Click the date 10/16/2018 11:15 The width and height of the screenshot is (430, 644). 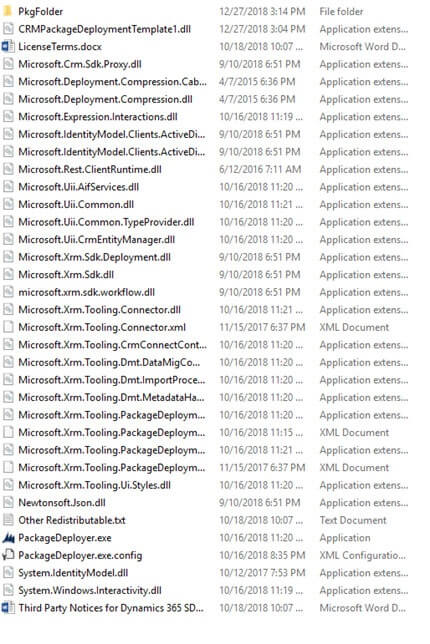[261, 432]
